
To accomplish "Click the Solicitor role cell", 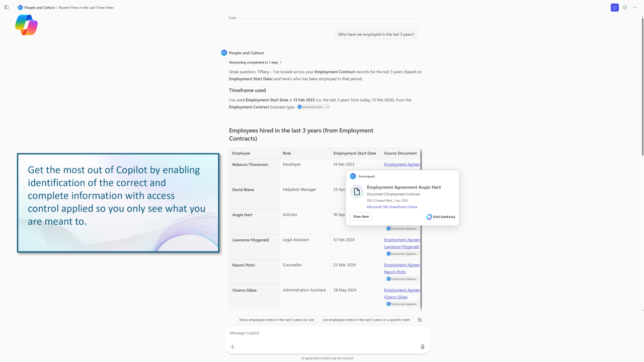I will pyautogui.click(x=305, y=222).
